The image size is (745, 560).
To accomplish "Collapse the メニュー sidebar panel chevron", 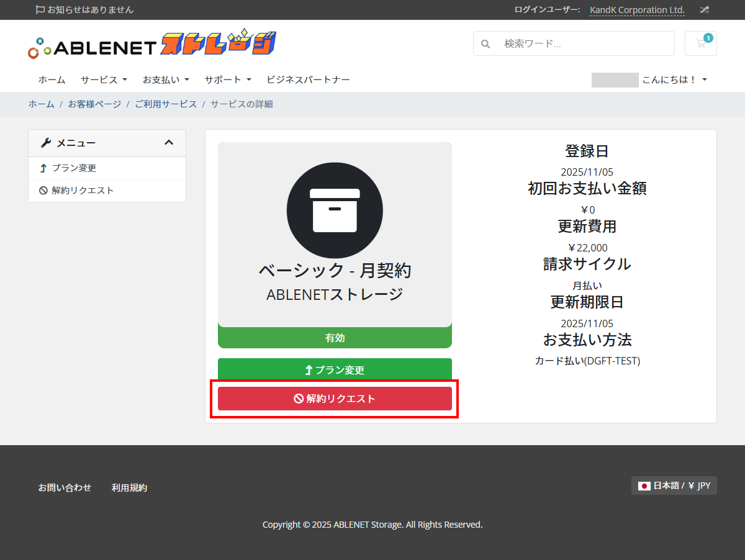I will coord(168,143).
